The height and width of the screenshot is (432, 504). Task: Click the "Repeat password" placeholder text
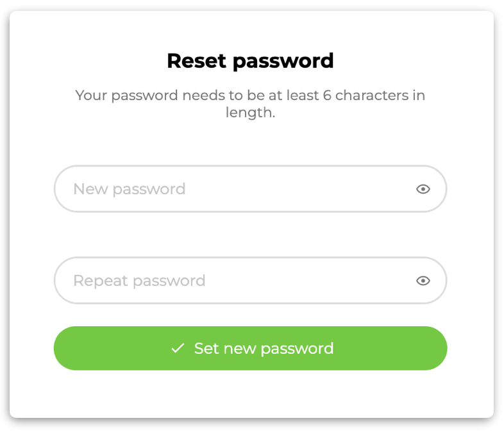click(x=140, y=281)
